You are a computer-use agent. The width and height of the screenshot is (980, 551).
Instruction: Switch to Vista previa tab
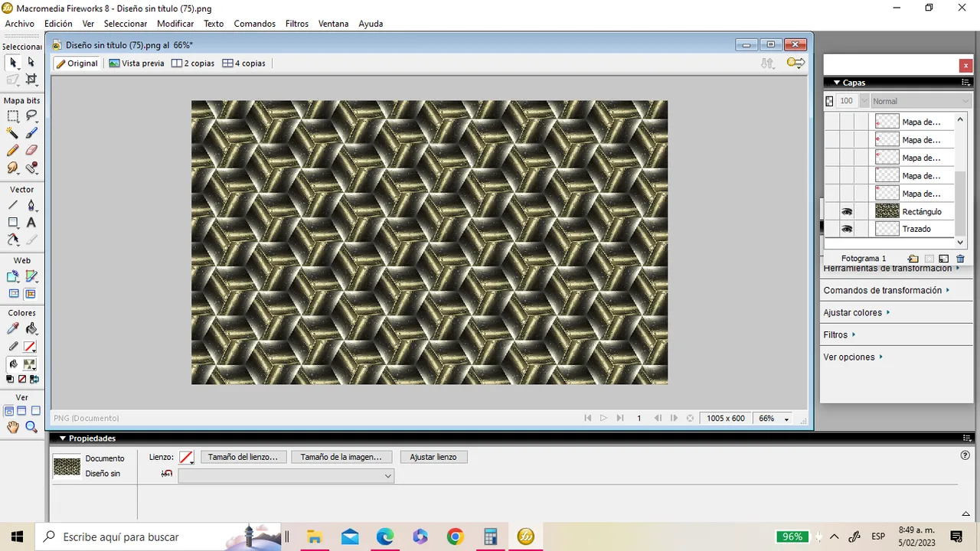(x=137, y=64)
